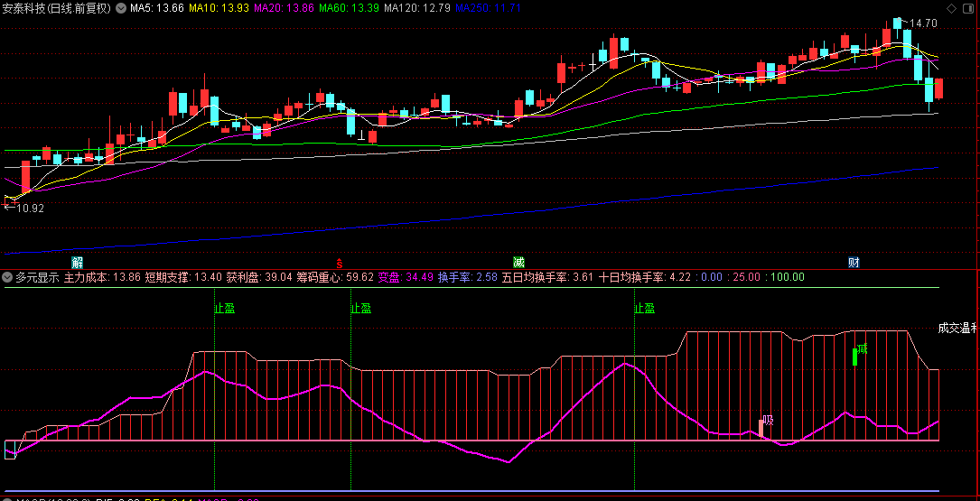Select the MA5 moving average label
The image size is (980, 501).
click(157, 8)
